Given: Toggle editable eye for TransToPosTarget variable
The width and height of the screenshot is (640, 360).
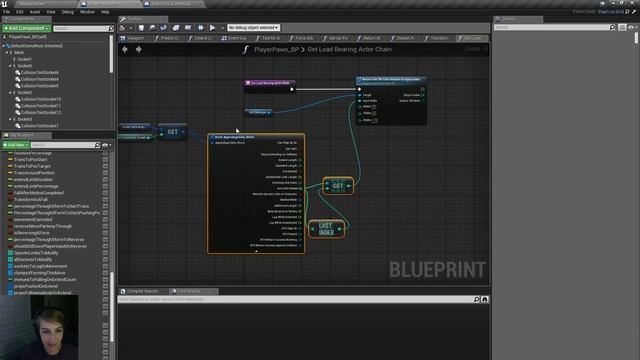Looking at the screenshot, I should [x=105, y=166].
